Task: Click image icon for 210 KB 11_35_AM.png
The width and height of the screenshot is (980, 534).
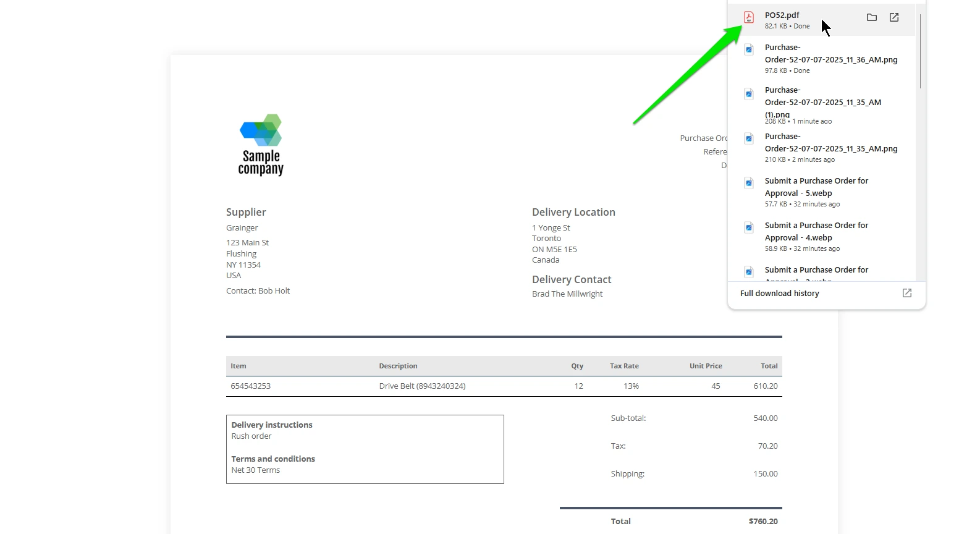Action: coord(749,138)
